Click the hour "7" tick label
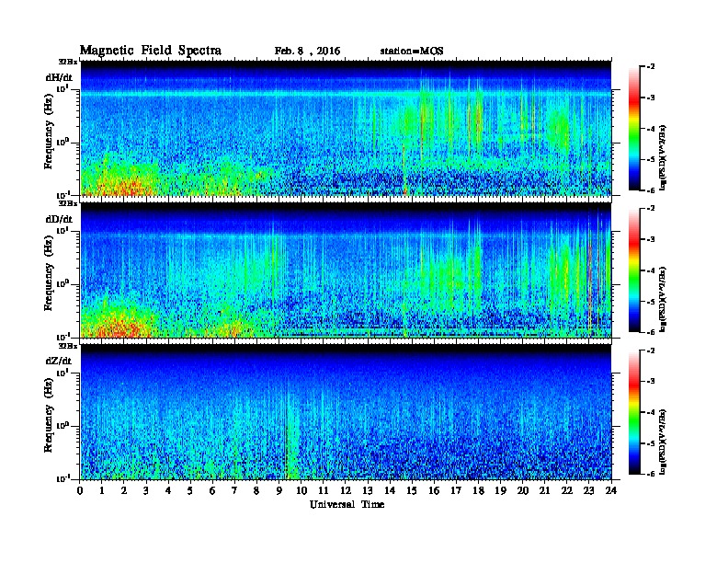 [234, 490]
